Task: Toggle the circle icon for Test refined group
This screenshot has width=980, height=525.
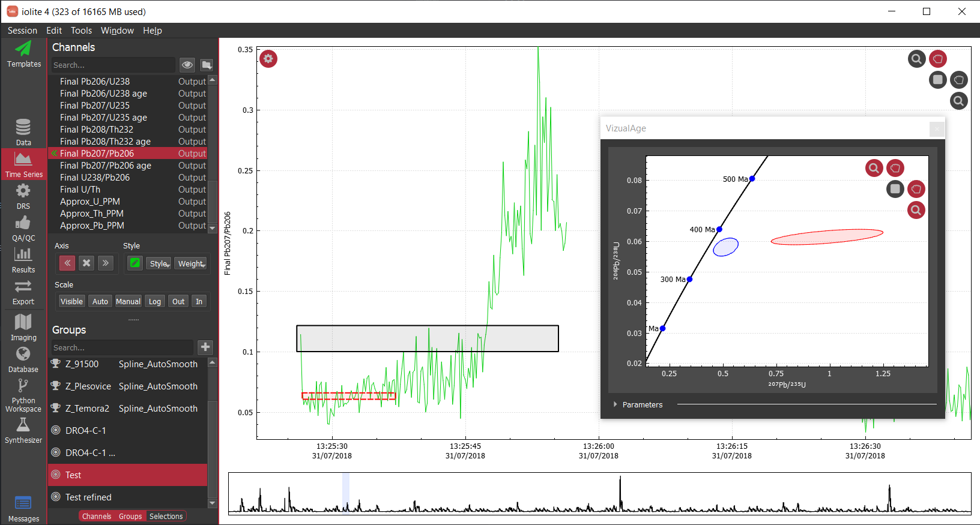Action: click(x=56, y=497)
